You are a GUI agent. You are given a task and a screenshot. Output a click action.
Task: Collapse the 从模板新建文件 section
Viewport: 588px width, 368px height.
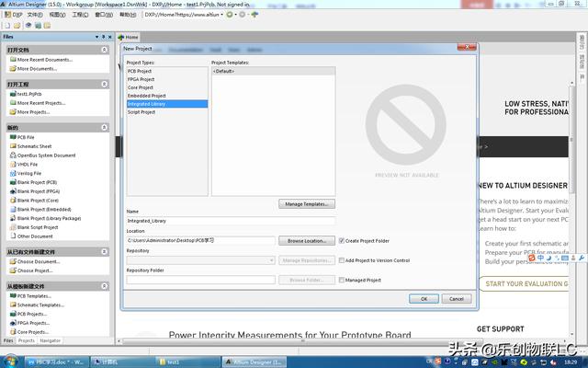(x=104, y=286)
